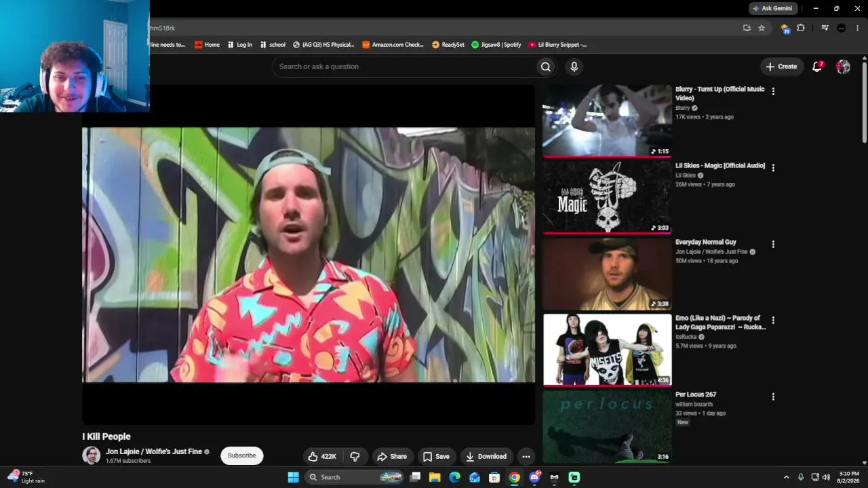This screenshot has height=488, width=868.
Task: Open more actions ellipsis below the video
Action: coord(526,456)
